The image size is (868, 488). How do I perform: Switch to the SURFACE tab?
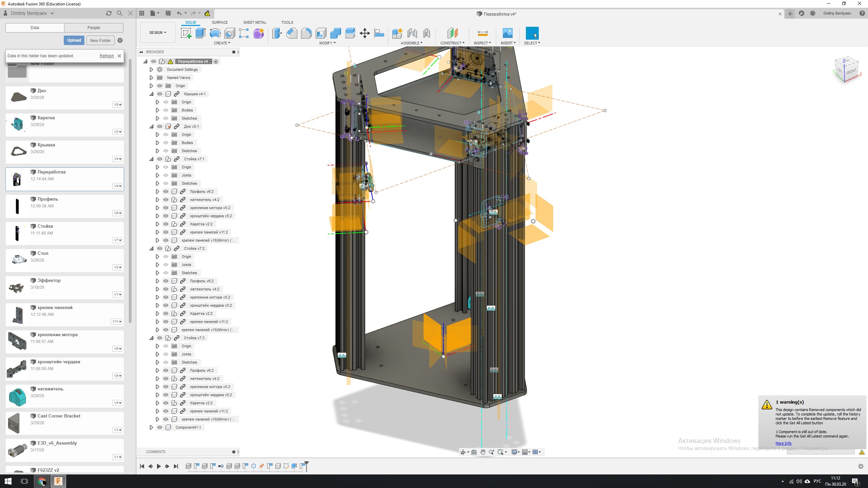point(220,22)
